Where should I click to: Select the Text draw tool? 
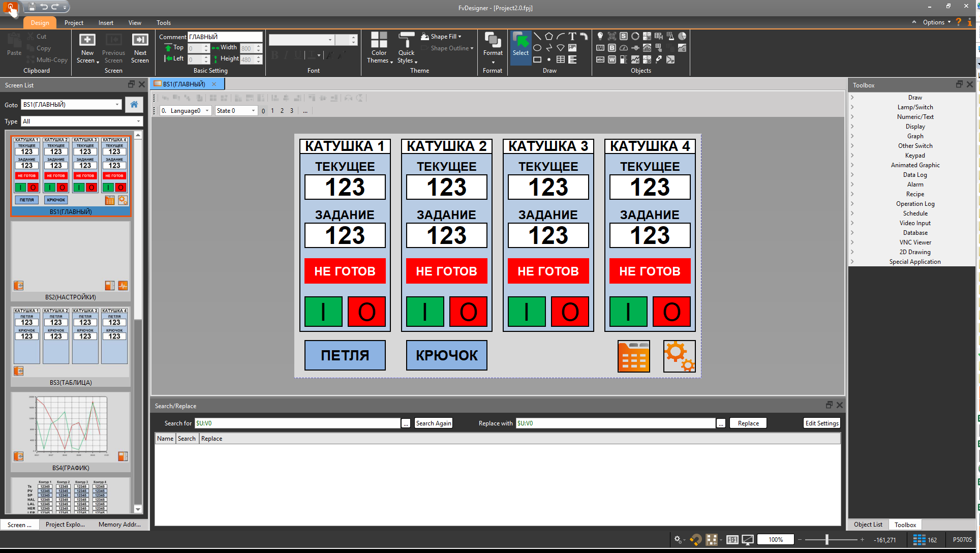[x=572, y=36]
